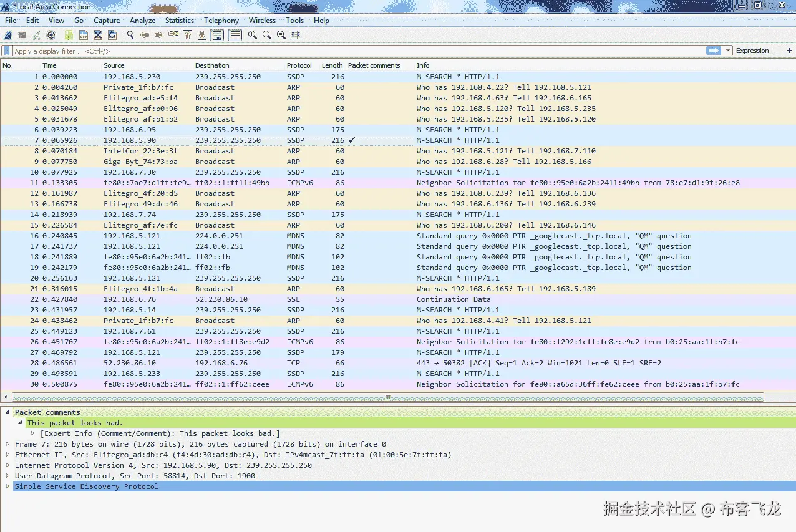Zoom in the main window text
Screen dimensions: 796x532
[253, 36]
